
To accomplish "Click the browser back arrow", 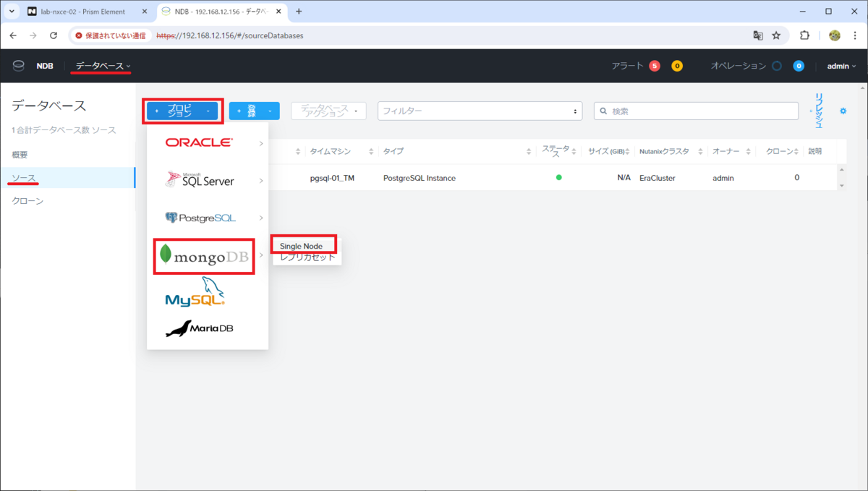I will click(x=13, y=35).
